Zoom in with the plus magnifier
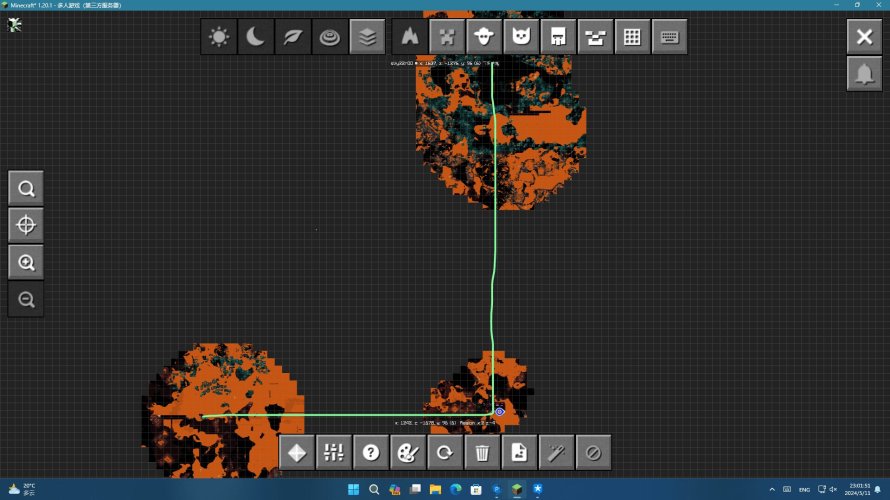 click(26, 262)
